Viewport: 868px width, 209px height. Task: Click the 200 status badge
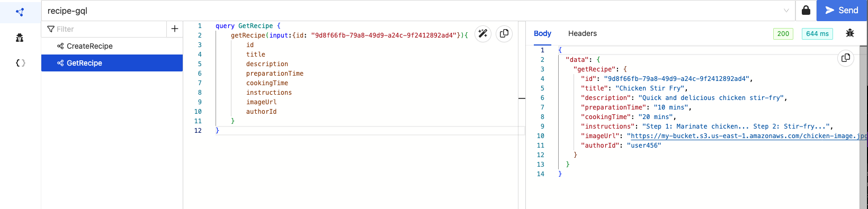783,34
